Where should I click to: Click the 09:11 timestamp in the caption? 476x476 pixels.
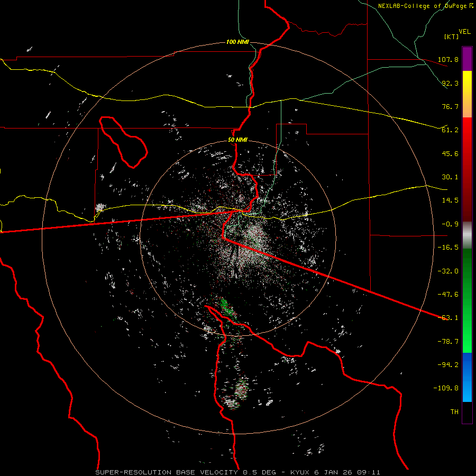[x=368, y=472]
